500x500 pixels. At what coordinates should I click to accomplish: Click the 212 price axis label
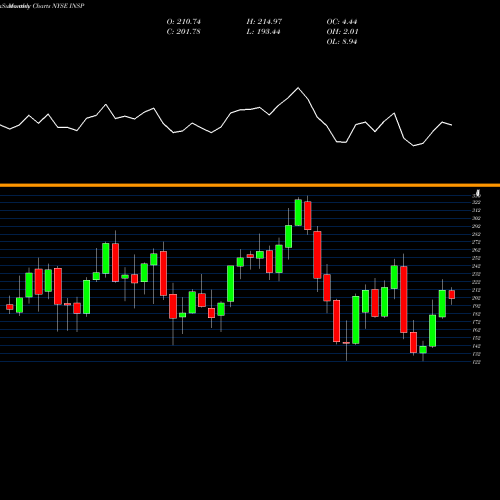point(476,290)
